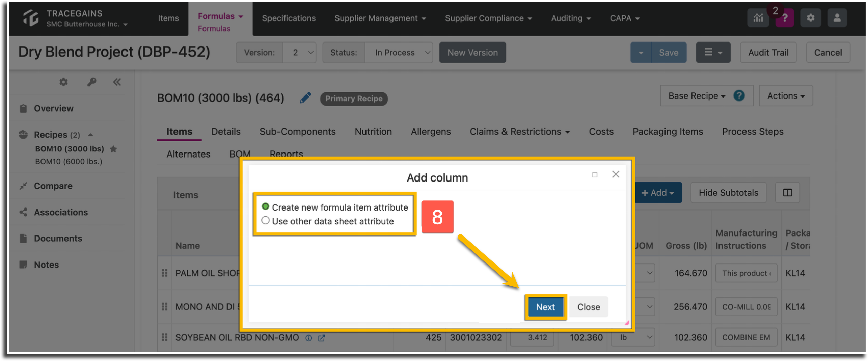
Task: Open the Add dropdown button
Action: pyautogui.click(x=658, y=193)
